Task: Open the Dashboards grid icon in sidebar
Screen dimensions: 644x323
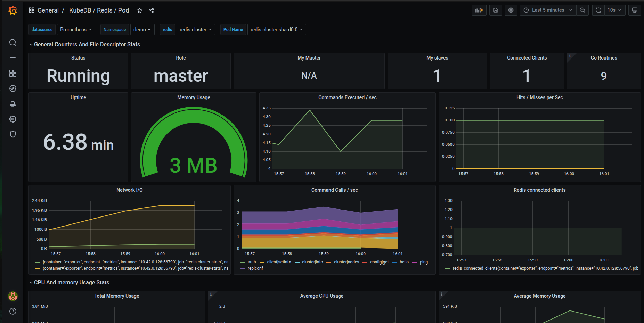Action: [13, 73]
